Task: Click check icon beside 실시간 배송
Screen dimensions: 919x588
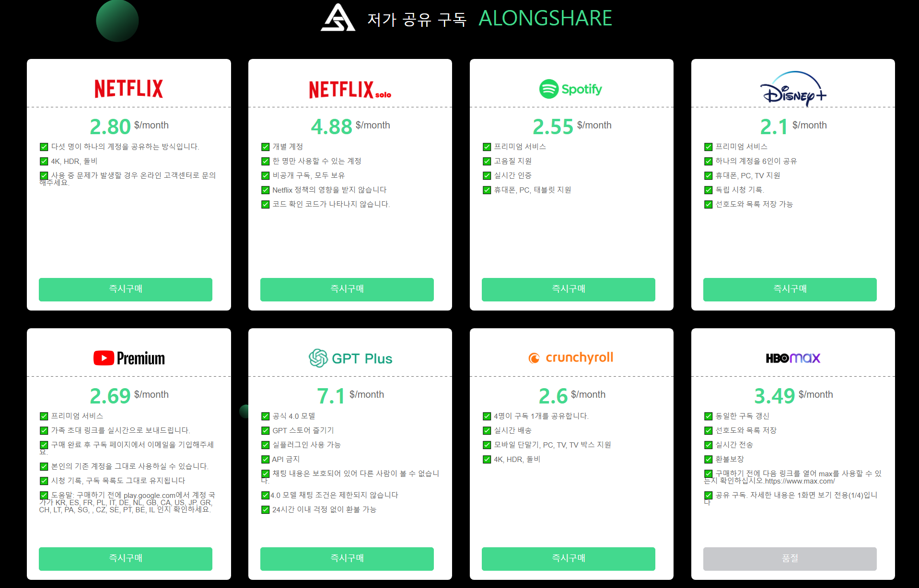Action: (487, 431)
